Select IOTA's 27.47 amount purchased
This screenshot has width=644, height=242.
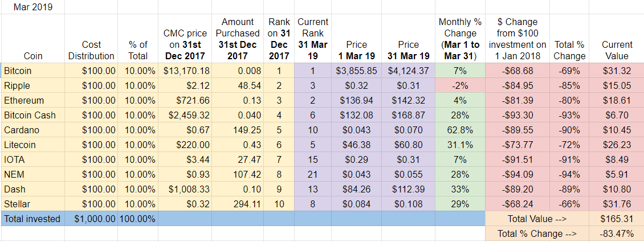tap(238, 159)
